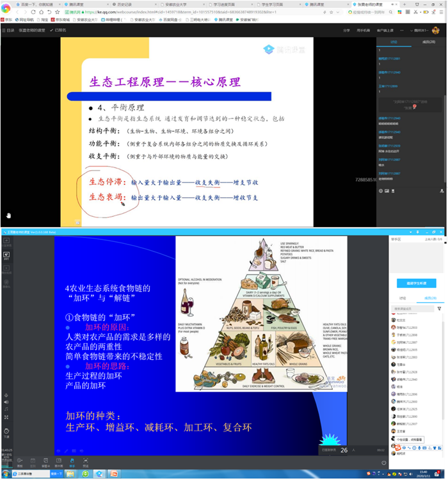Click the filter funnel icon above member list
This screenshot has width=448, height=480.
[439, 308]
